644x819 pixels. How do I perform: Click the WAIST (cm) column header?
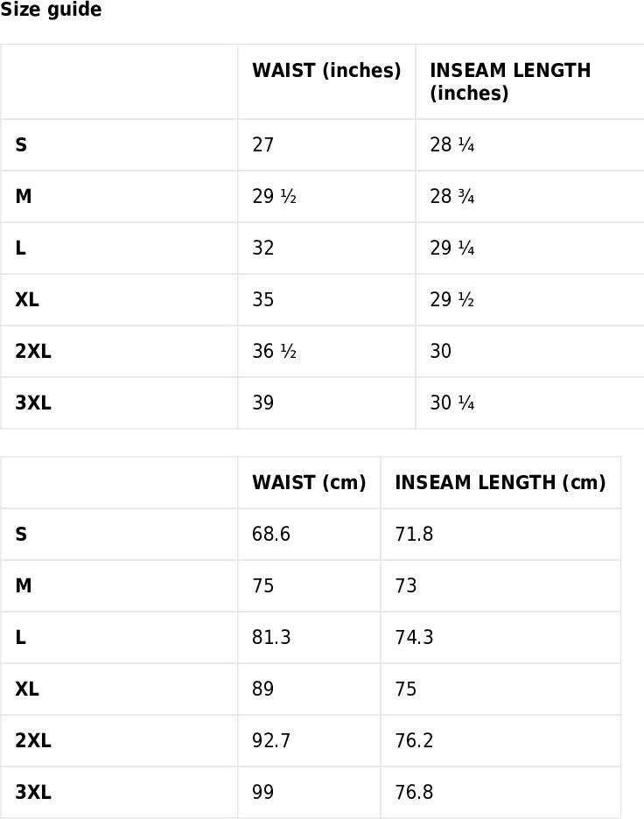click(309, 482)
